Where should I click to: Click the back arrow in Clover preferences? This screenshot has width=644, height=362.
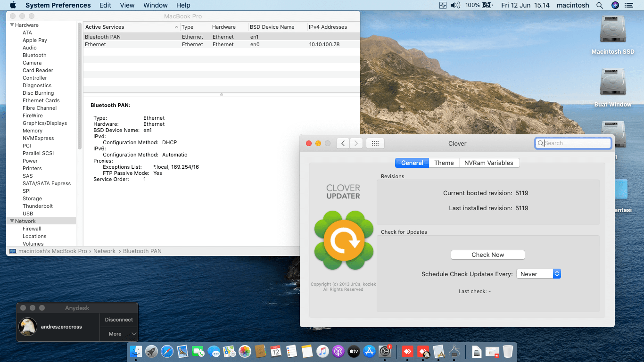pyautogui.click(x=343, y=143)
